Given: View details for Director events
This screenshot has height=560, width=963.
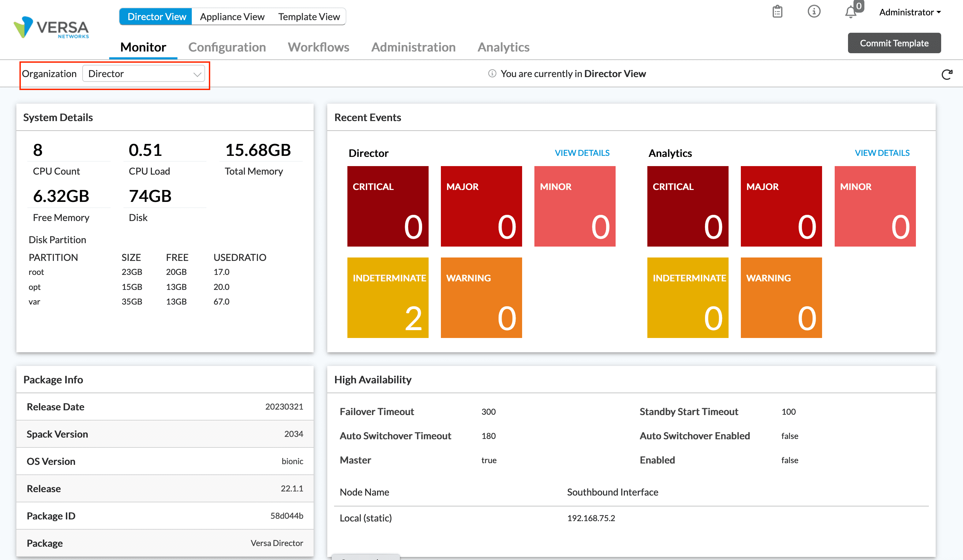Looking at the screenshot, I should (582, 153).
